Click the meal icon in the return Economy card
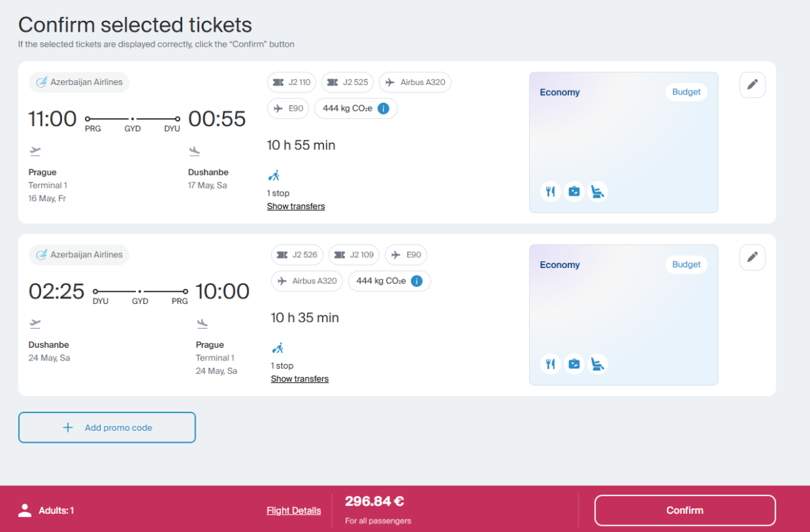 [551, 364]
